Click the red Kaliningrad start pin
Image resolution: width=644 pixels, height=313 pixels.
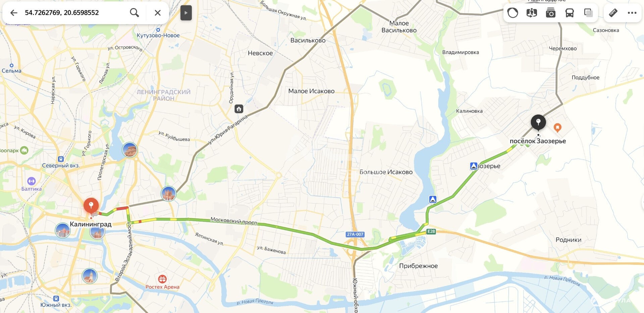[91, 206]
